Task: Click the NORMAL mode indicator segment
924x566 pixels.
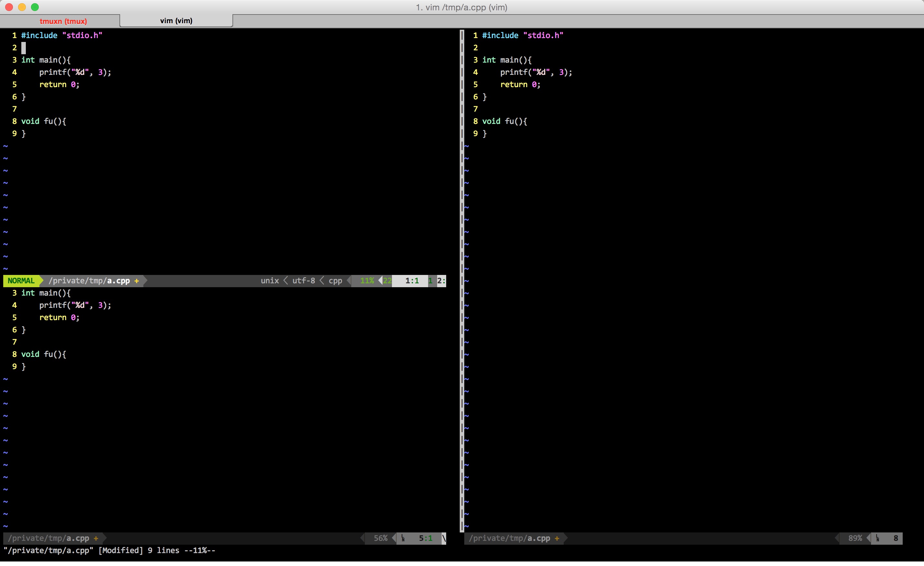Action: [21, 281]
